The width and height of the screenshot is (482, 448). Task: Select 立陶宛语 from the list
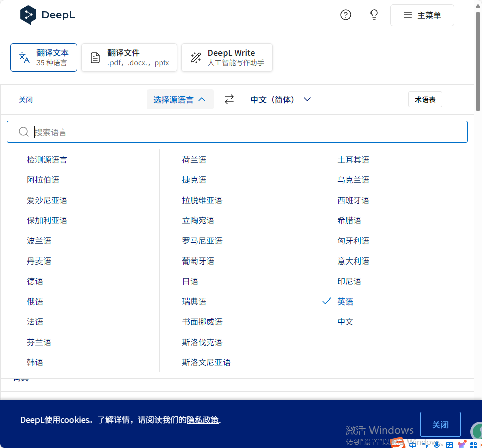click(198, 220)
